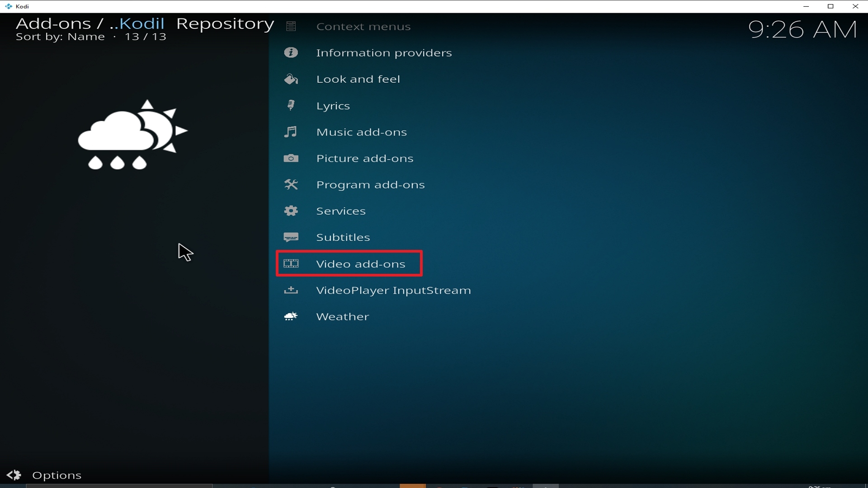This screenshot has height=488, width=868.
Task: Click the Context menus list icon
Action: 291,26
